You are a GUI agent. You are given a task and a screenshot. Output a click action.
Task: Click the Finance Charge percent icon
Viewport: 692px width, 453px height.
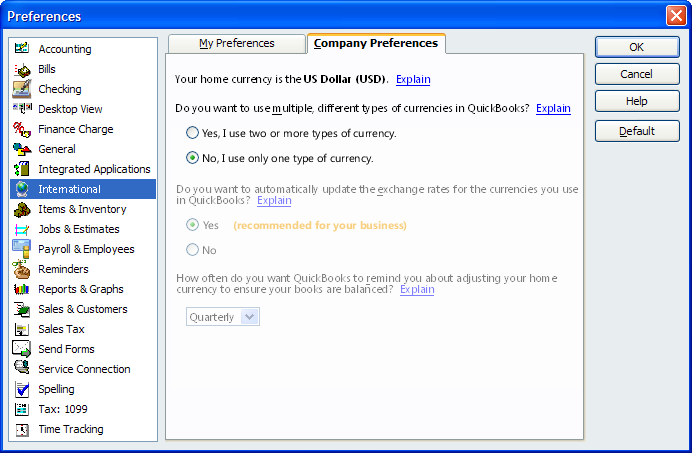[x=22, y=129]
